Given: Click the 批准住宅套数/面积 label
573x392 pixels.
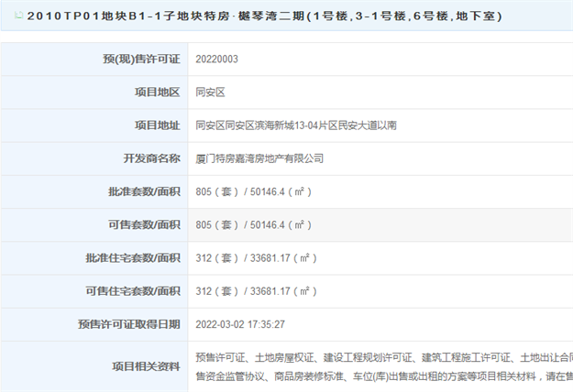Looking at the screenshot, I should (x=133, y=258).
